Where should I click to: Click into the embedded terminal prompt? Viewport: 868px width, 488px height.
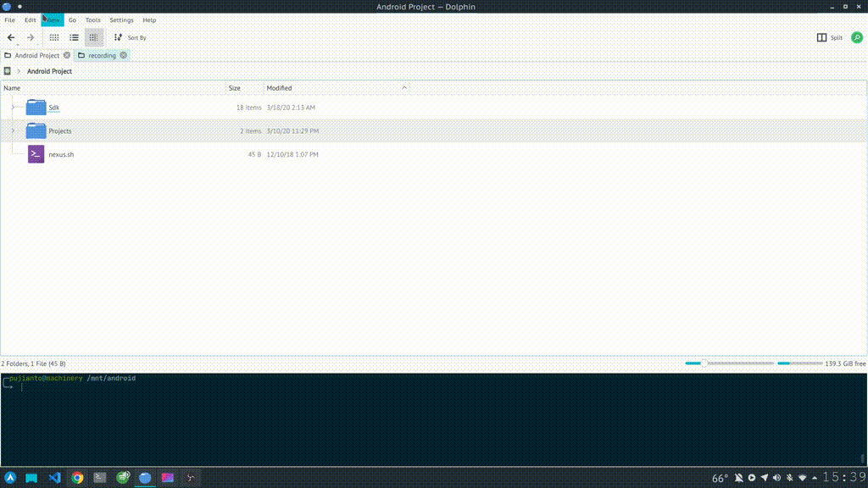click(x=433, y=419)
